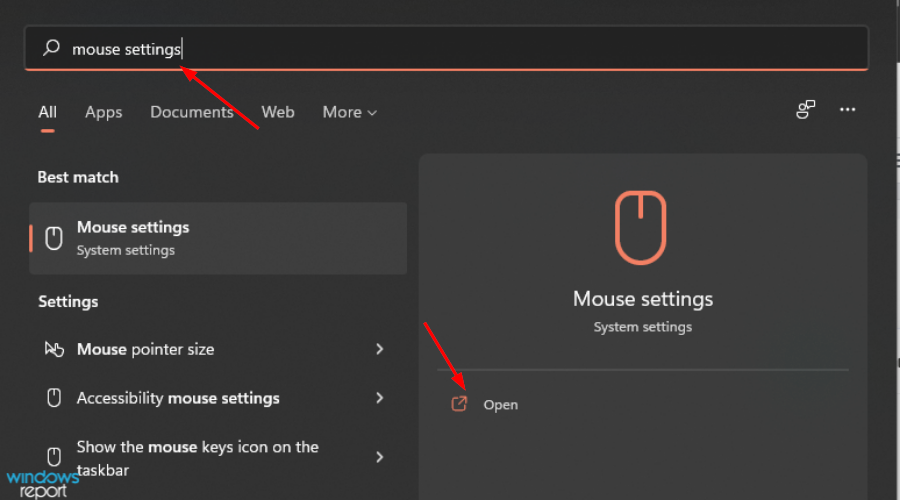Open the three-dot options menu

click(848, 110)
